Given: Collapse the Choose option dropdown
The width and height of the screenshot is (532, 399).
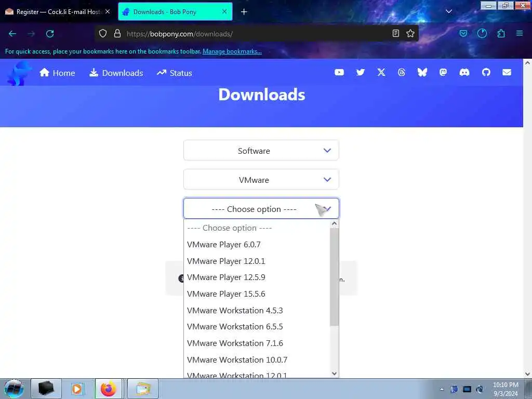Looking at the screenshot, I should [x=261, y=209].
